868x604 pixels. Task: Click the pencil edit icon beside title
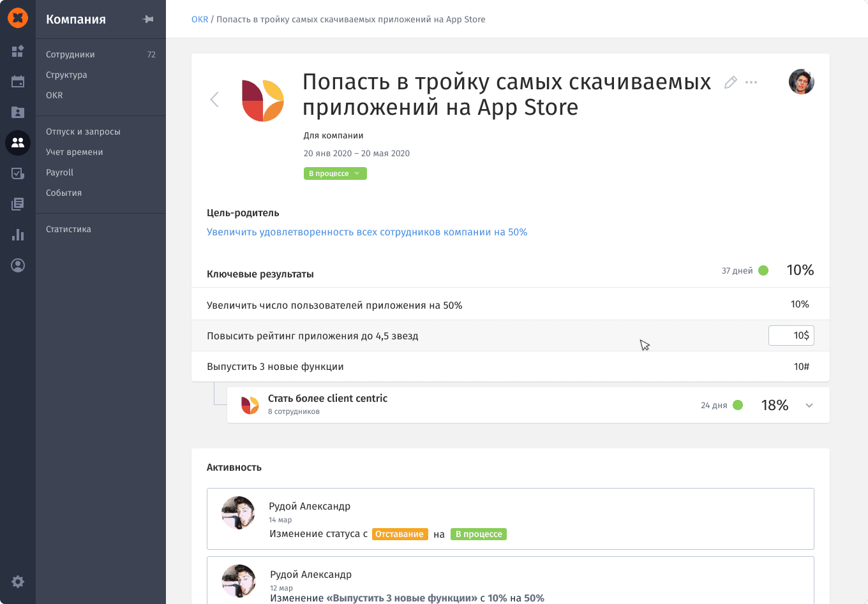(731, 82)
